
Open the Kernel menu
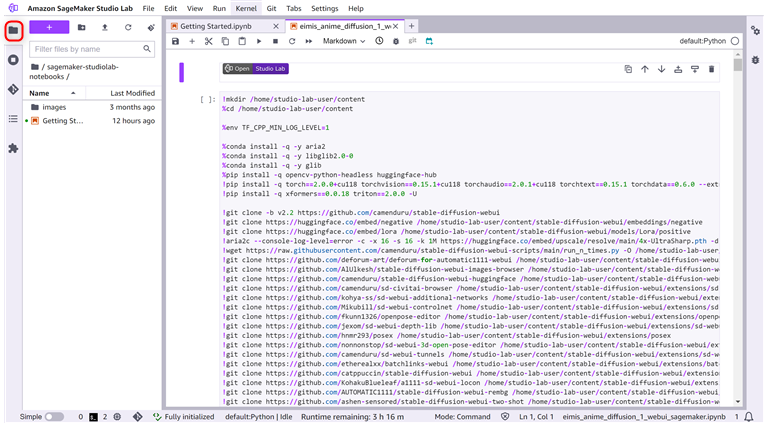245,8
